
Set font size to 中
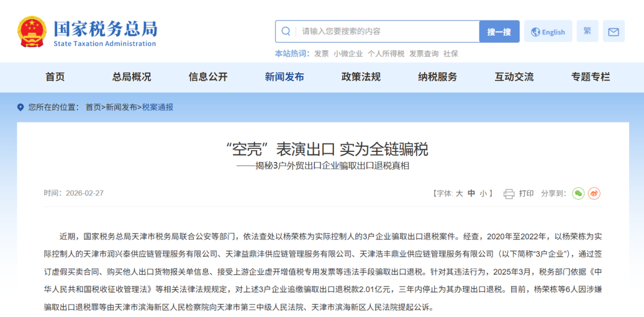472,194
